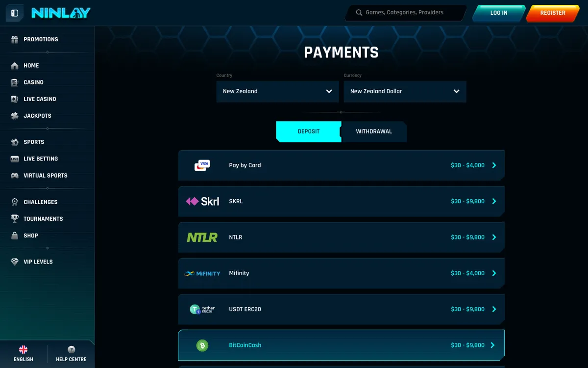Expand the Mifinity row chevron

[494, 273]
